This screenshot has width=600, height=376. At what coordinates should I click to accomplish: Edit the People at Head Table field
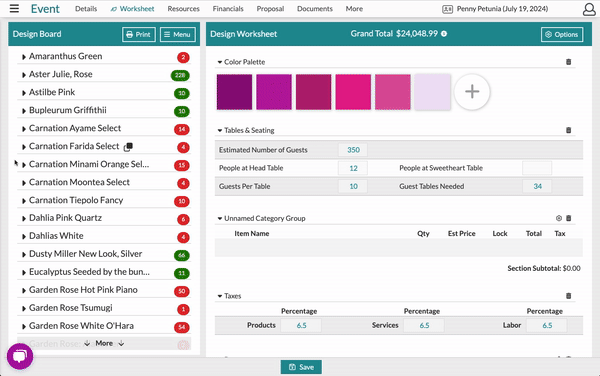click(x=353, y=168)
